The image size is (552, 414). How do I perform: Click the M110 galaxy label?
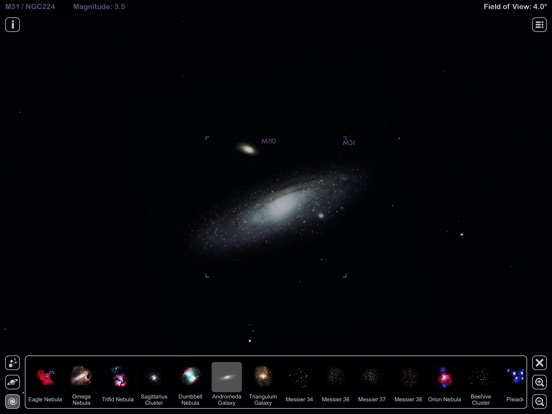pos(269,141)
